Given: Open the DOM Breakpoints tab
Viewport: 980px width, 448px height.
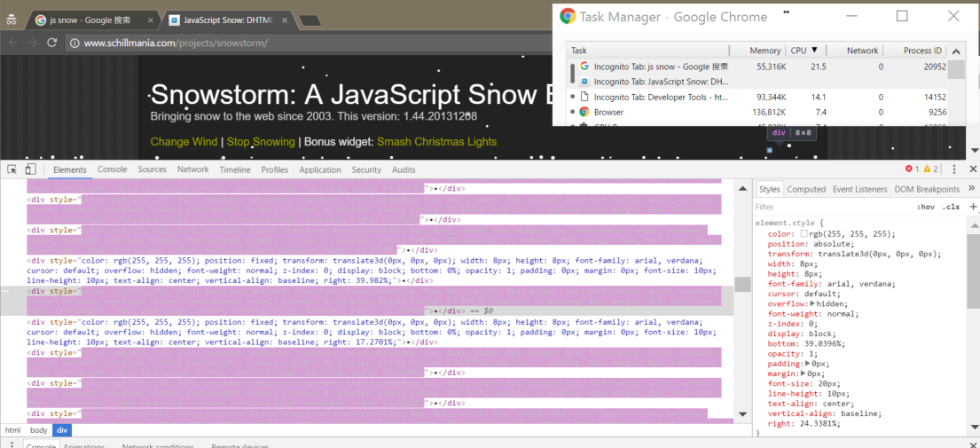Looking at the screenshot, I should (x=927, y=189).
